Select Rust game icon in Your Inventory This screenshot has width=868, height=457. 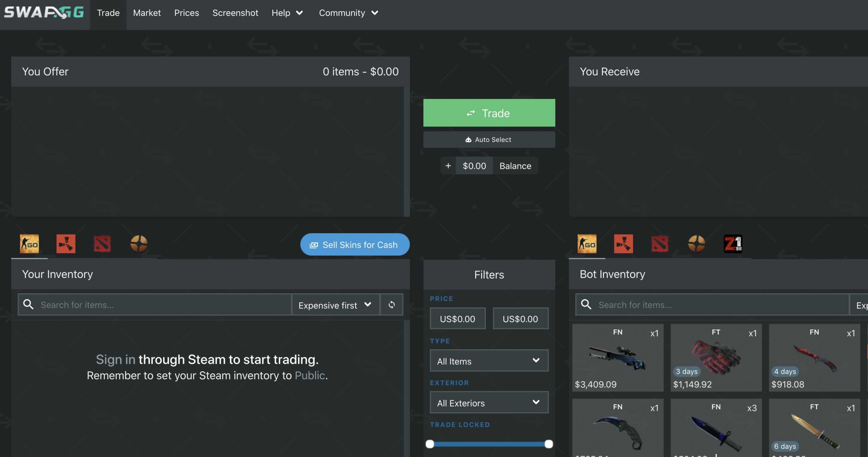click(66, 243)
